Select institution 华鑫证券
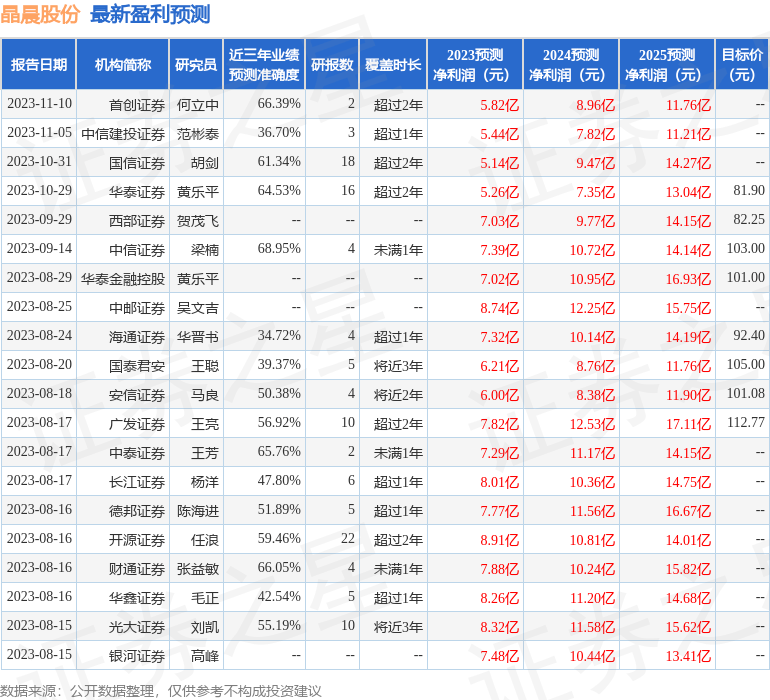This screenshot has height=700, width=770. [137, 598]
